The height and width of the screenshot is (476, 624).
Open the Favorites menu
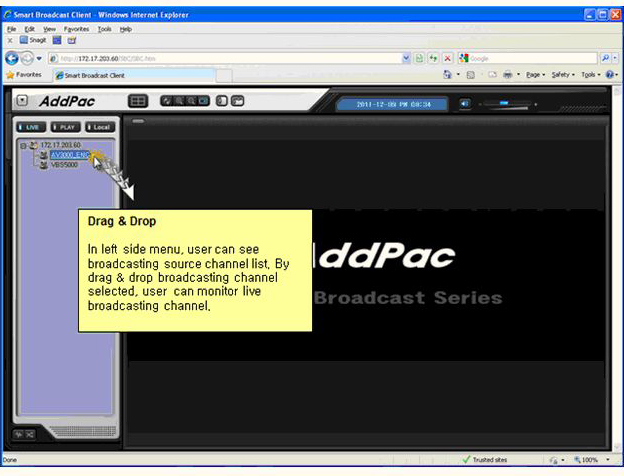pos(76,29)
